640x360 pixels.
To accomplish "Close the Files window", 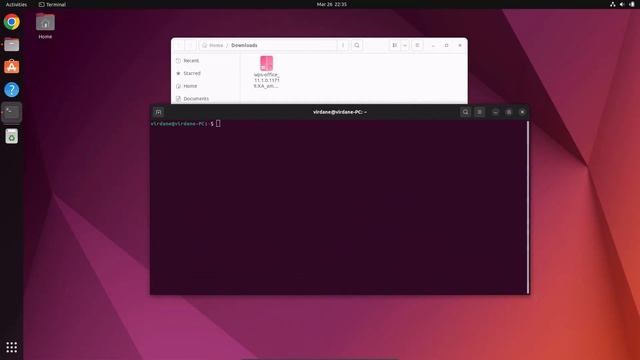I will (x=460, y=45).
